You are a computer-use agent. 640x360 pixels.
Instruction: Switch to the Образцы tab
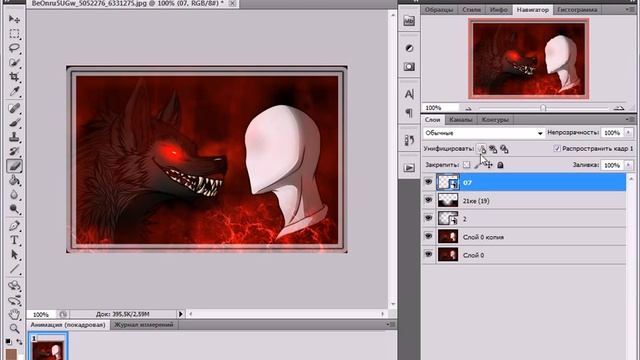tap(439, 9)
